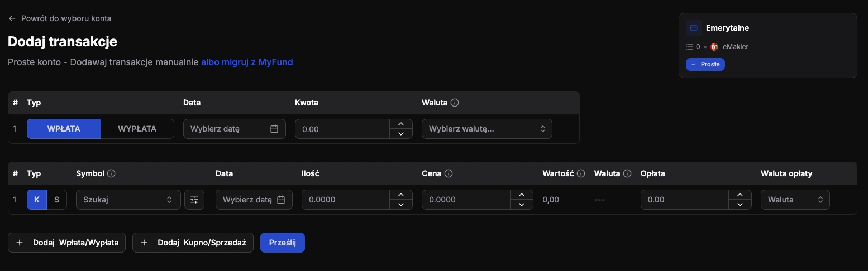The image size is (868, 271).
Task: Click the info icon next to Cena
Action: coord(449,173)
